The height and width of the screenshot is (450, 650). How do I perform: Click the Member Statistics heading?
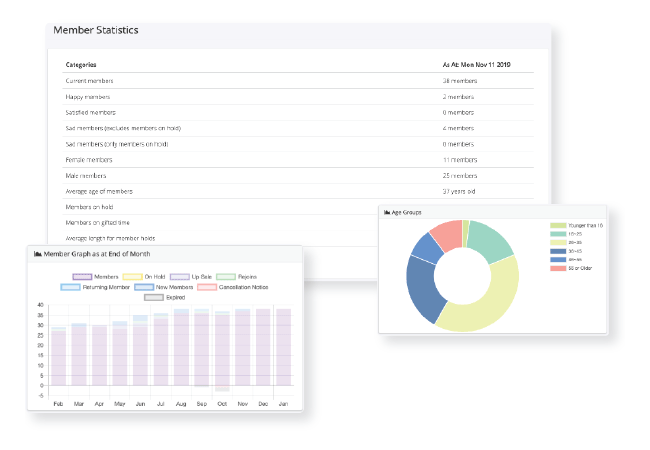(x=96, y=30)
